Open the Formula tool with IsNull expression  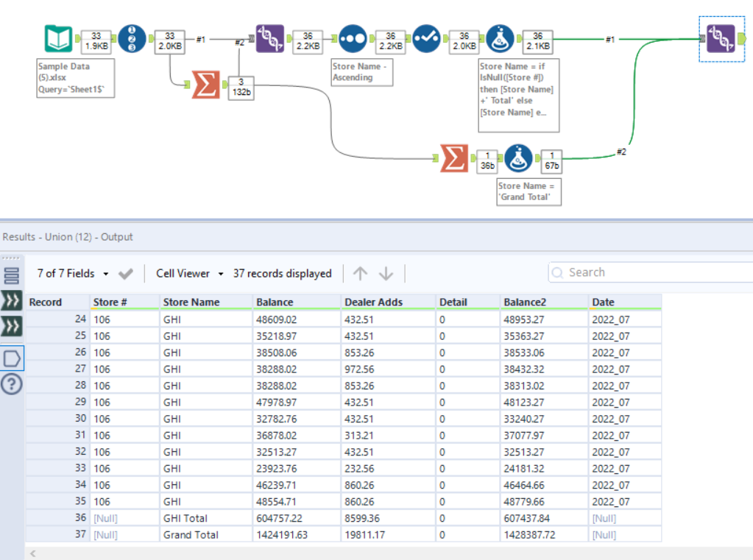coord(501,38)
